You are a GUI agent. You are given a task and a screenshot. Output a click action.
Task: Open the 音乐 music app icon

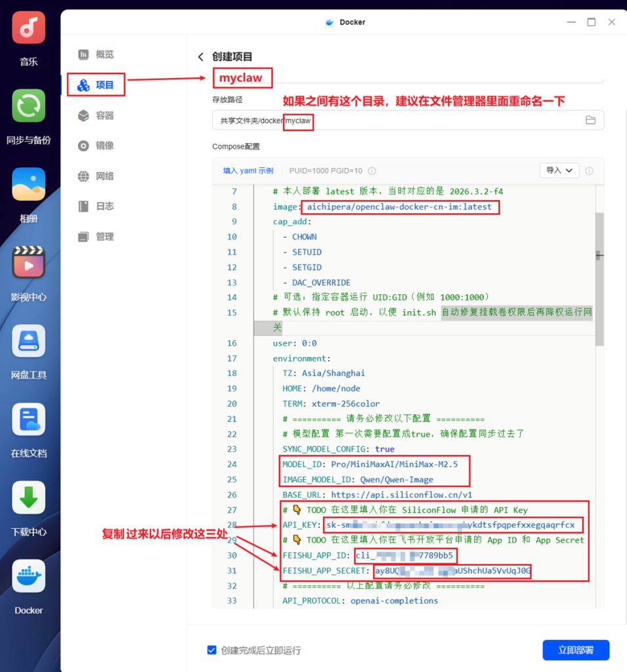(29, 28)
